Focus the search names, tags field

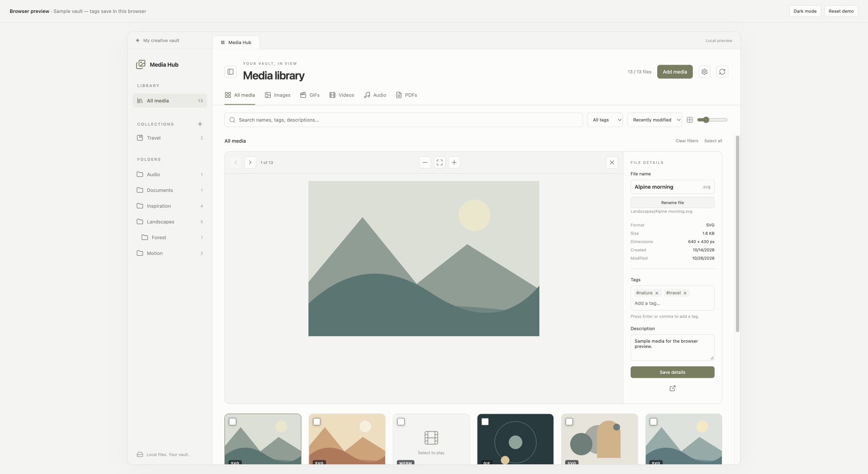pos(404,120)
